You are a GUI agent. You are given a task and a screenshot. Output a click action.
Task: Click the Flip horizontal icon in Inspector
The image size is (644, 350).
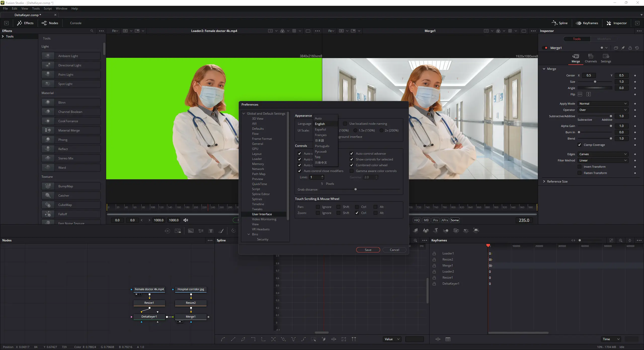tap(580, 94)
